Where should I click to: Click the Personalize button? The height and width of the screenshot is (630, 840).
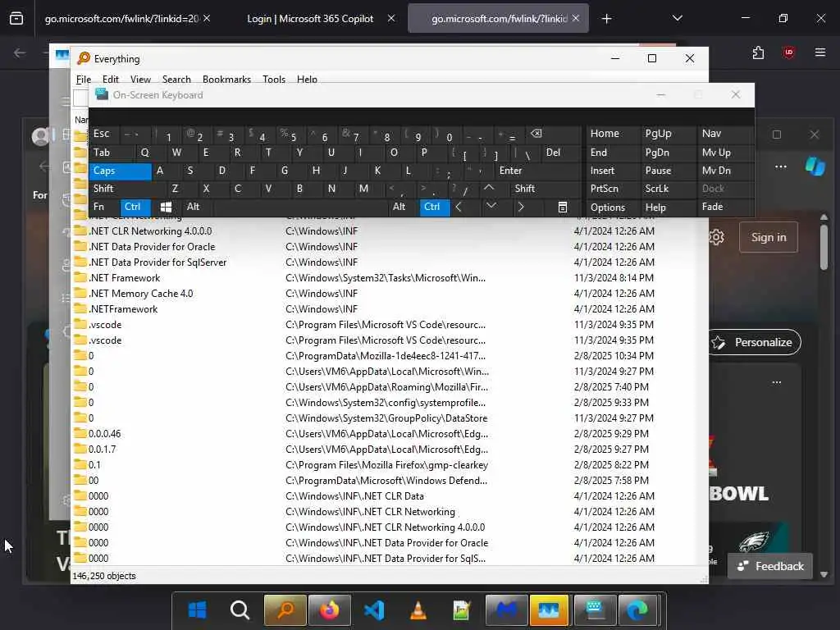pyautogui.click(x=755, y=342)
